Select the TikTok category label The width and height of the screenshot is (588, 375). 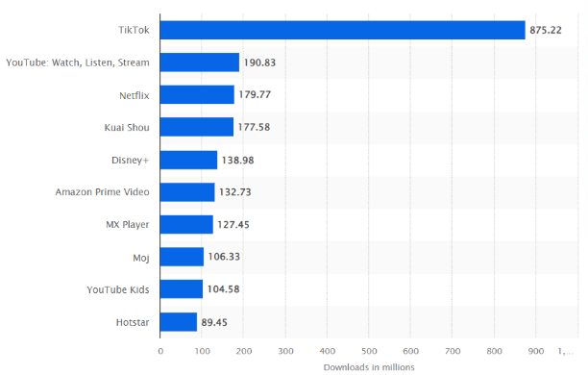[x=134, y=30]
